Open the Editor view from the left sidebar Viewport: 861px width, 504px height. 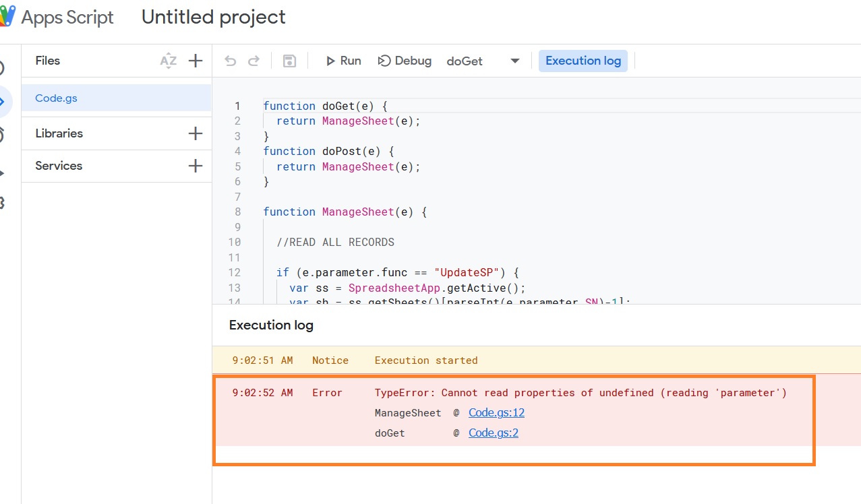click(x=3, y=102)
